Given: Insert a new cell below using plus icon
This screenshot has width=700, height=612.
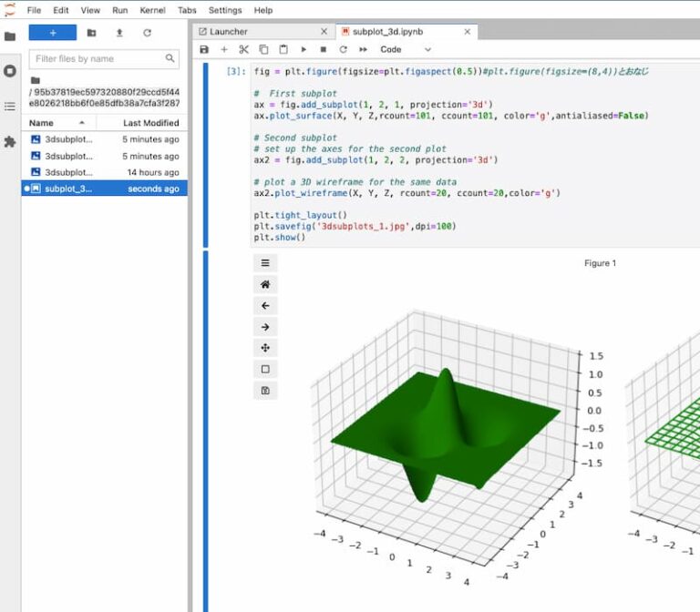Looking at the screenshot, I should point(224,49).
